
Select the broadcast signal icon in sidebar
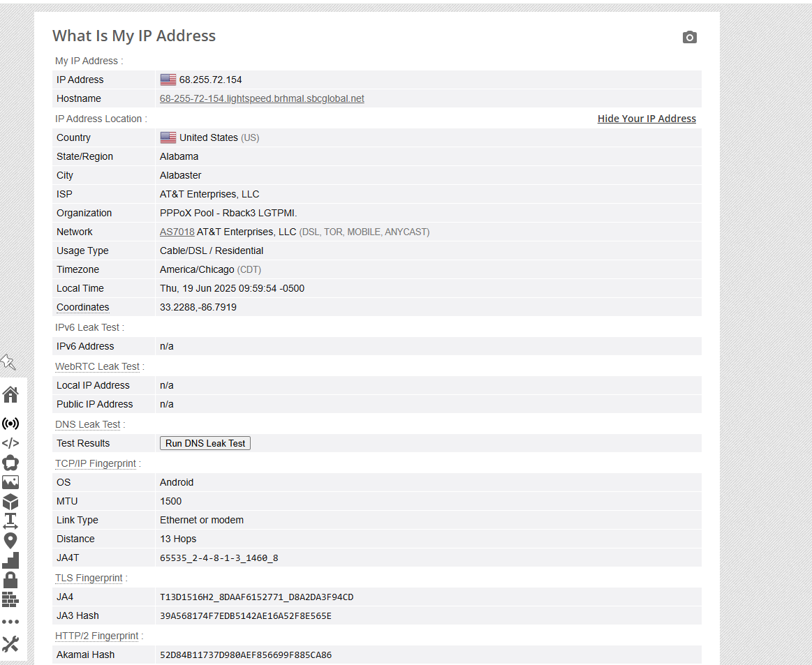(10, 424)
